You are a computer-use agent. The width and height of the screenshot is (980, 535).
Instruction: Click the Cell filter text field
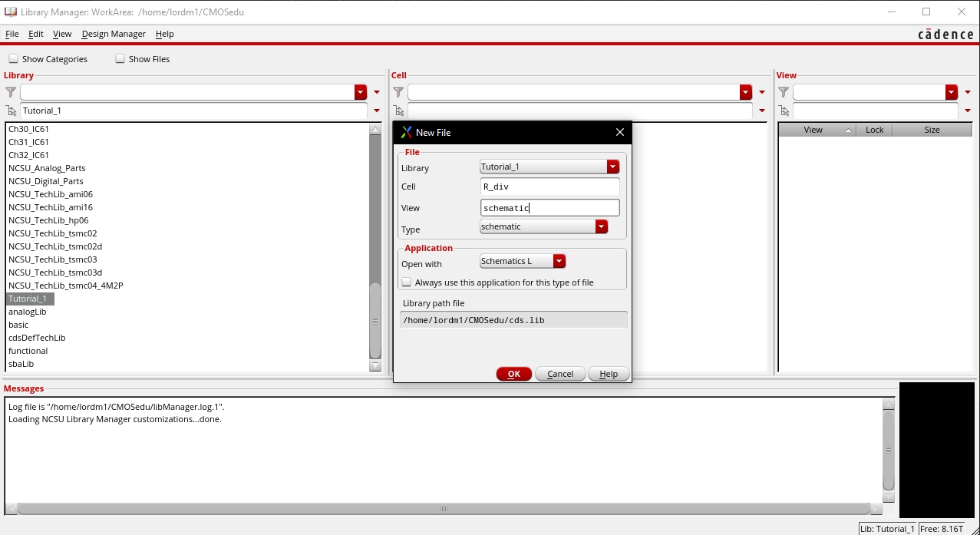click(573, 92)
